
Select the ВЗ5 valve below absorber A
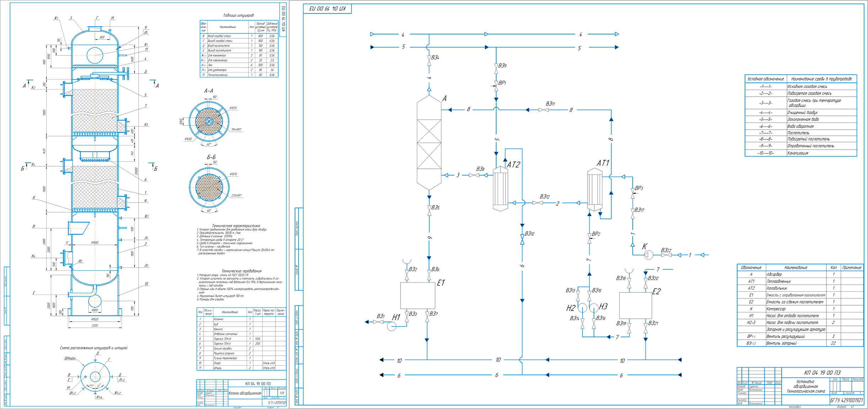[x=429, y=210]
